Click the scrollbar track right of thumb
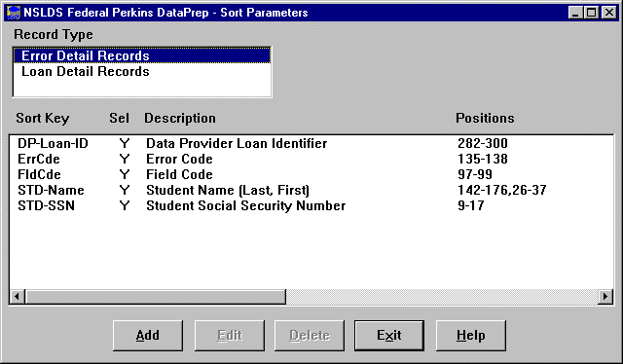This screenshot has height=364, width=623. 442,297
